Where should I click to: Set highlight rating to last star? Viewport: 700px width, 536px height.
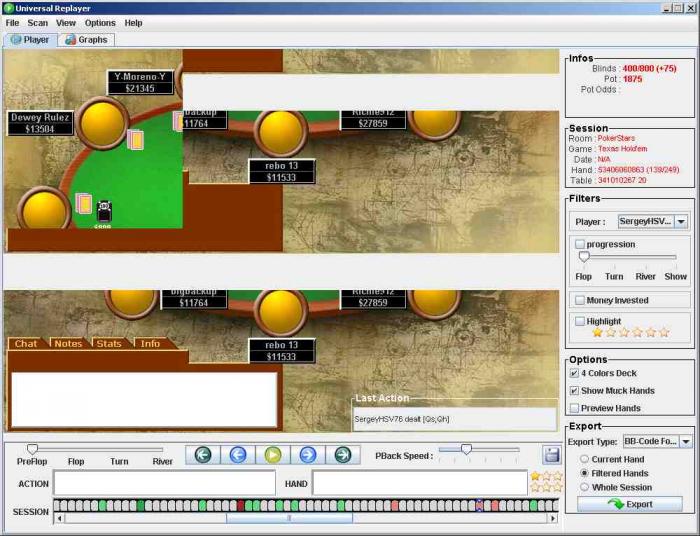pyautogui.click(x=664, y=332)
